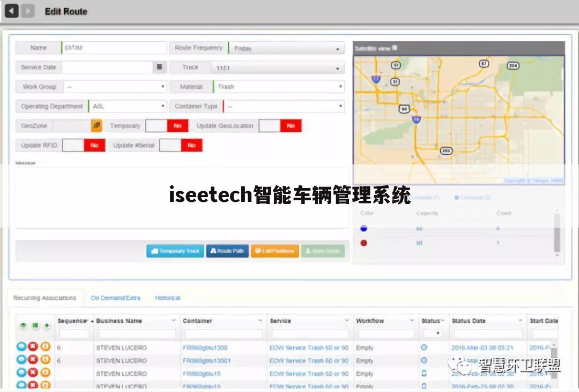Click blue round icon for FRS60gblu13001 row

pos(21,359)
